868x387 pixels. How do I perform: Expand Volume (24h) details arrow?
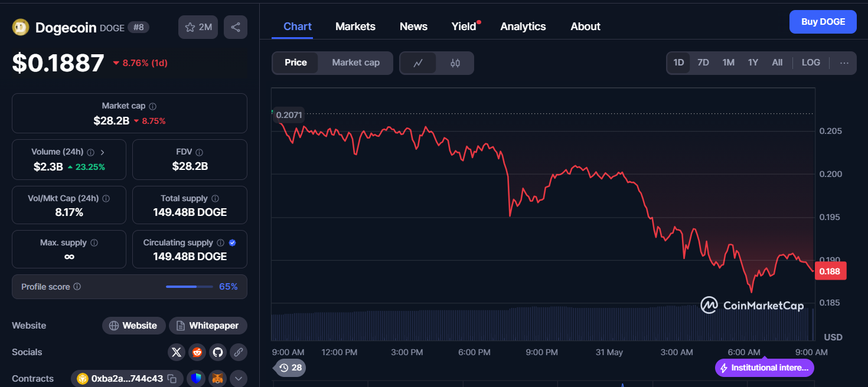[x=102, y=152]
